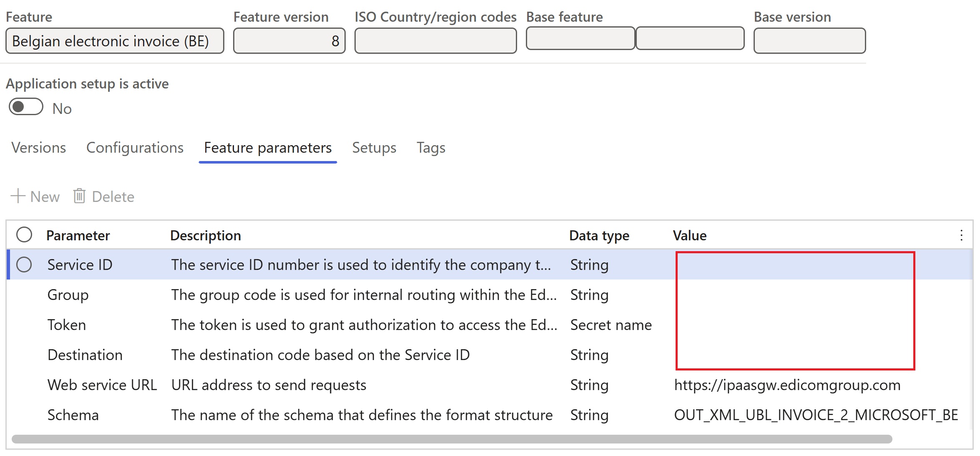This screenshot has height=456, width=980.
Task: Click the String data type of Schema row
Action: (x=589, y=415)
